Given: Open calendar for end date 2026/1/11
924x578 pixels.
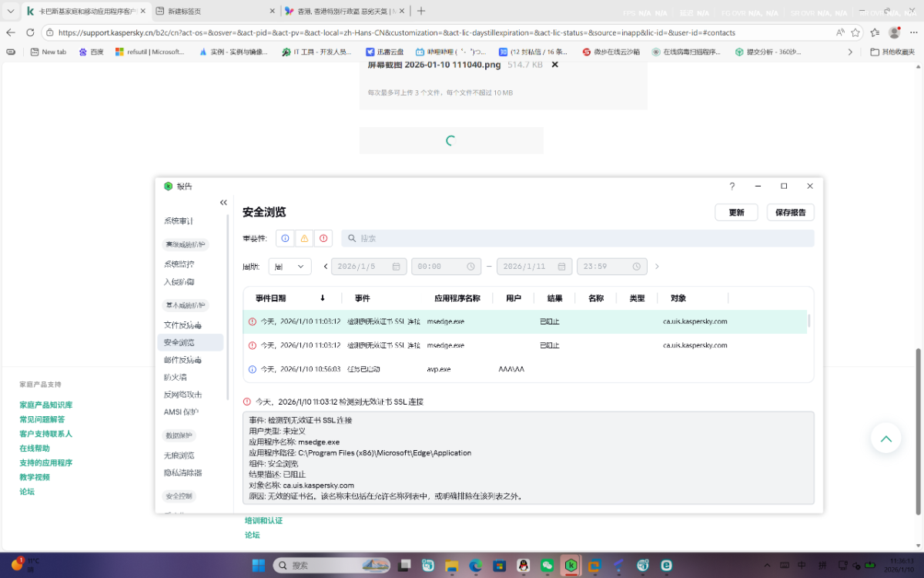Looking at the screenshot, I should coord(562,267).
